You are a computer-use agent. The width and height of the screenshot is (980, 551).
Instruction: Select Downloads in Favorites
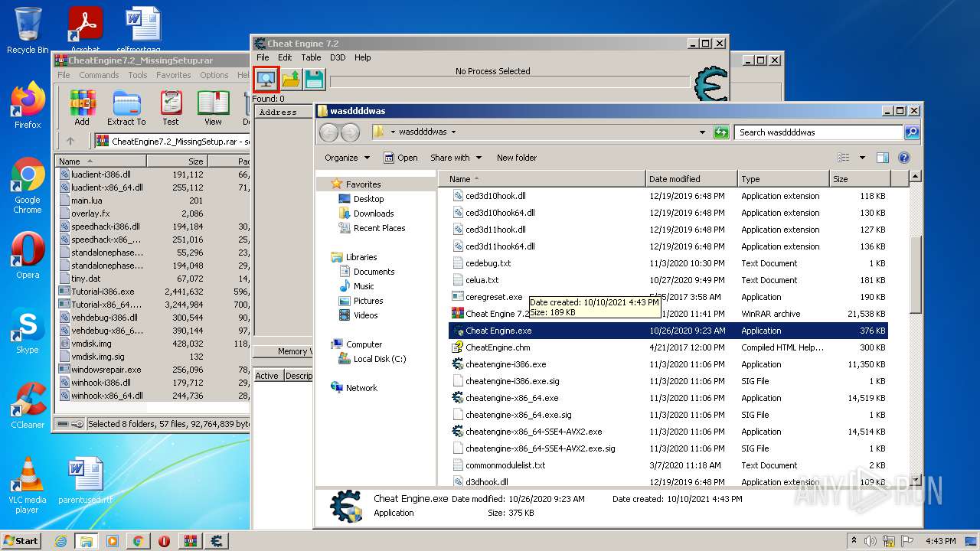pyautogui.click(x=374, y=214)
